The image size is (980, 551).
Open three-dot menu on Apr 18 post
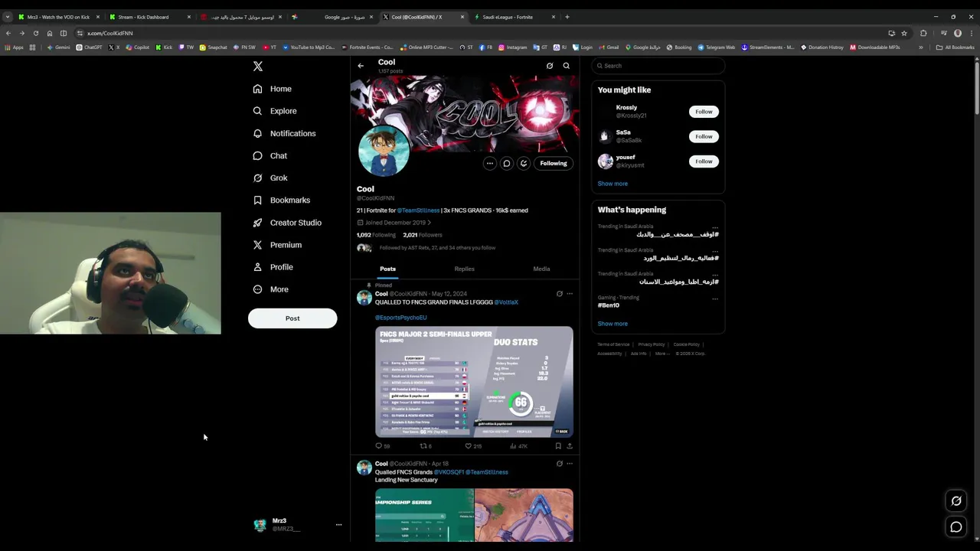570,464
